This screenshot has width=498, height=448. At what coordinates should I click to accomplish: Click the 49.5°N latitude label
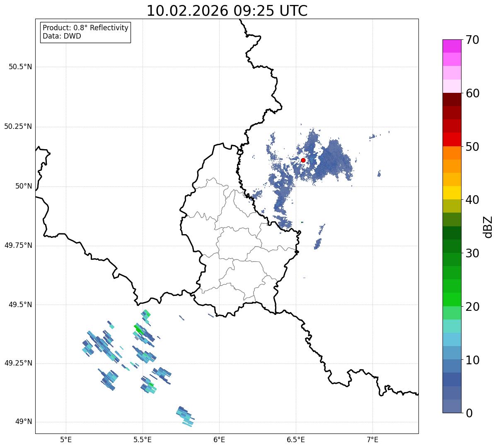[x=20, y=305]
